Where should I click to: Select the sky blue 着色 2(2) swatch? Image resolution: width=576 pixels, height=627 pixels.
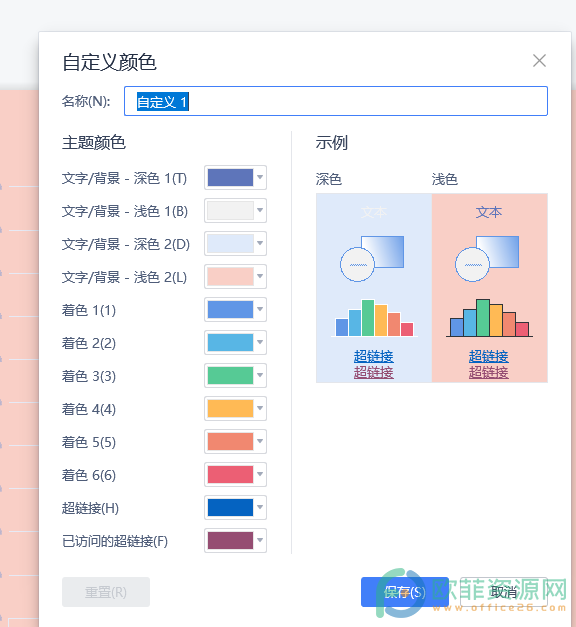click(x=230, y=342)
